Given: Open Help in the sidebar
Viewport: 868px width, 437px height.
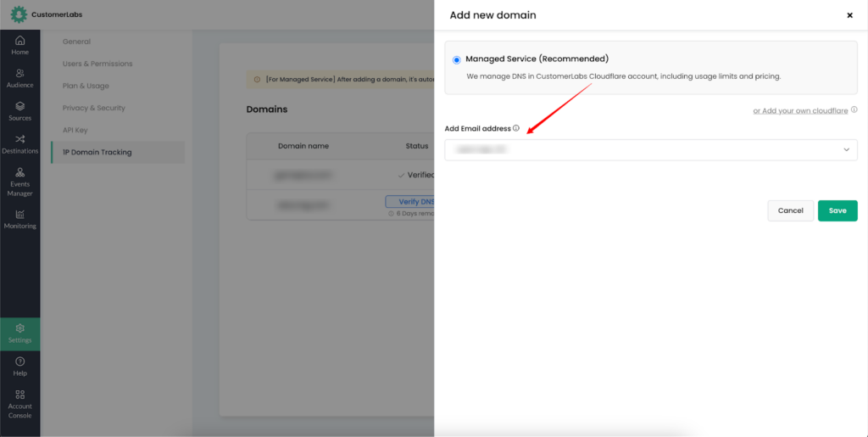Looking at the screenshot, I should click(20, 367).
